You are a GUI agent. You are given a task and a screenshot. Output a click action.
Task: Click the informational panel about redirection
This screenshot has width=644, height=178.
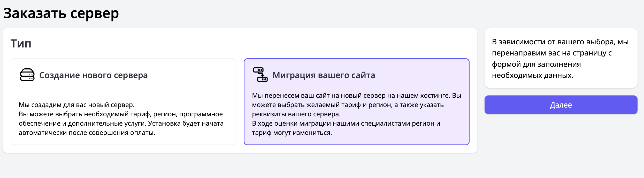pos(561,59)
